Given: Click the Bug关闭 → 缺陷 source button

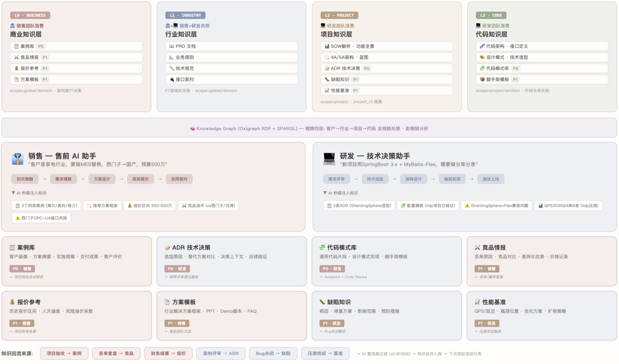Looking at the screenshot, I should point(273,354).
